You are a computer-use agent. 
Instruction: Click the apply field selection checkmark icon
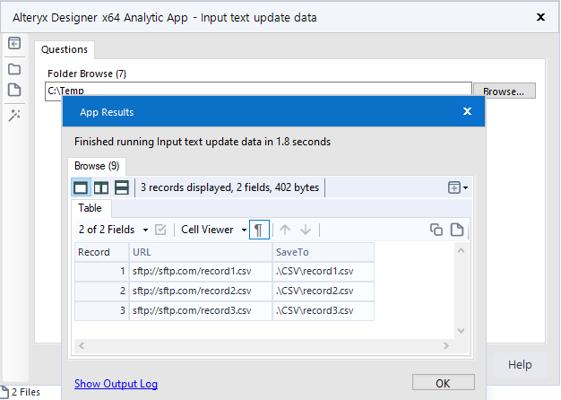click(x=161, y=230)
